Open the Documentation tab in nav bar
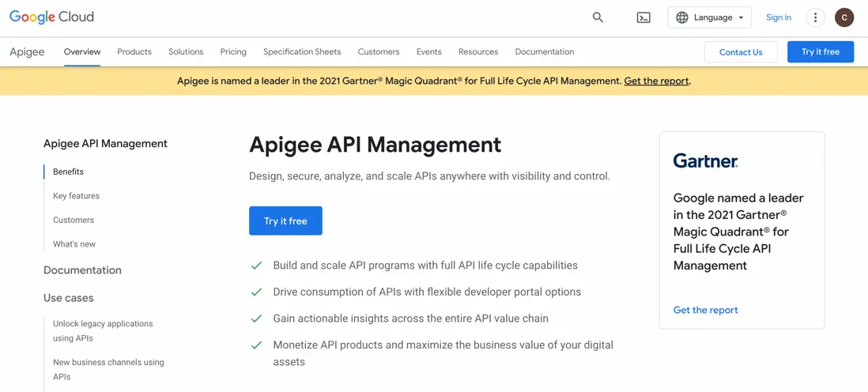Image resolution: width=868 pixels, height=392 pixels. coord(545,52)
